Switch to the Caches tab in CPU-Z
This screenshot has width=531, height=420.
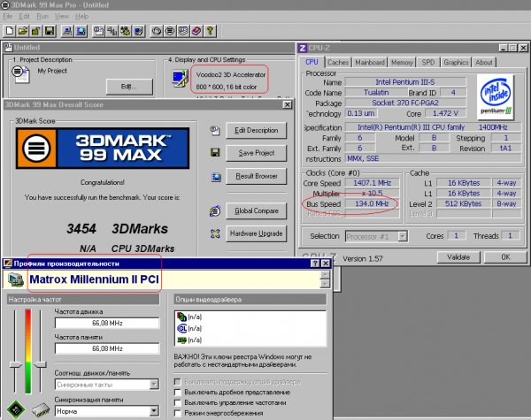[x=338, y=63]
